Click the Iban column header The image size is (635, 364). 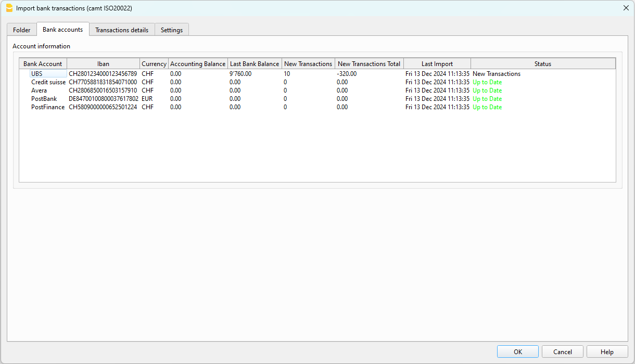(103, 64)
